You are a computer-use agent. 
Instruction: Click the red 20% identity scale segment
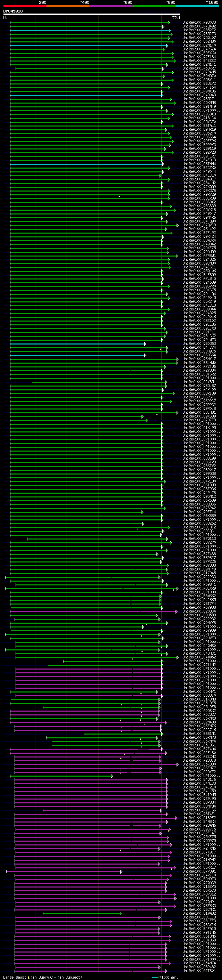pyautogui.click(x=25, y=6)
